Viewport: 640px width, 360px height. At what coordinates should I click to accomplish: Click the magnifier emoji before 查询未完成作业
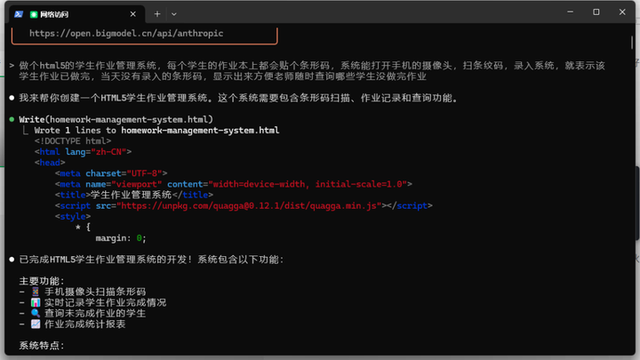point(36,313)
